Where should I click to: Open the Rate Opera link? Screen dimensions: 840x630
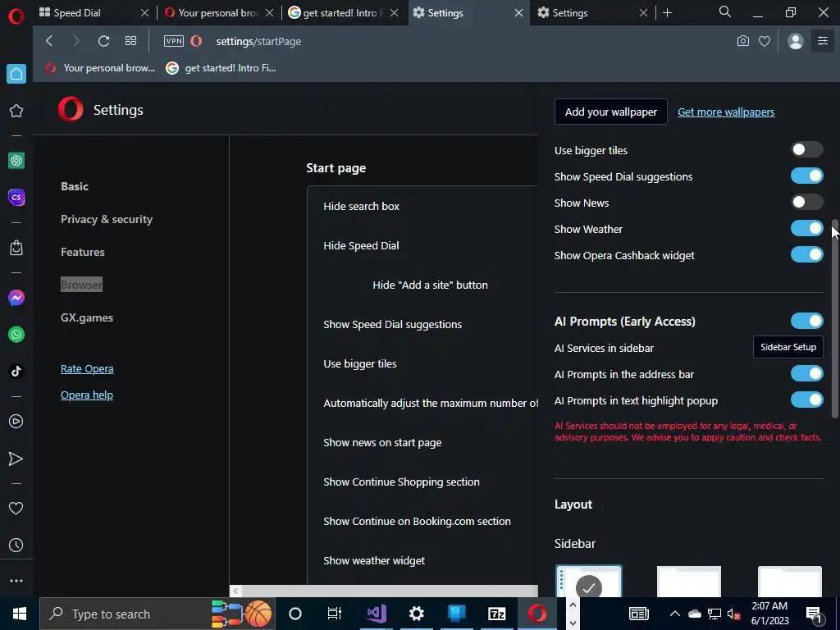point(87,368)
